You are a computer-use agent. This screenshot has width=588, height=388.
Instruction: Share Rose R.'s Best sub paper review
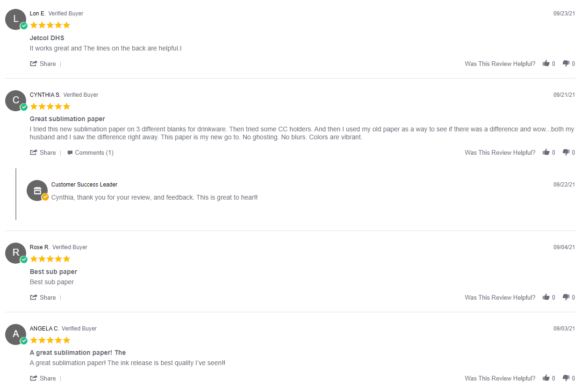coord(43,297)
